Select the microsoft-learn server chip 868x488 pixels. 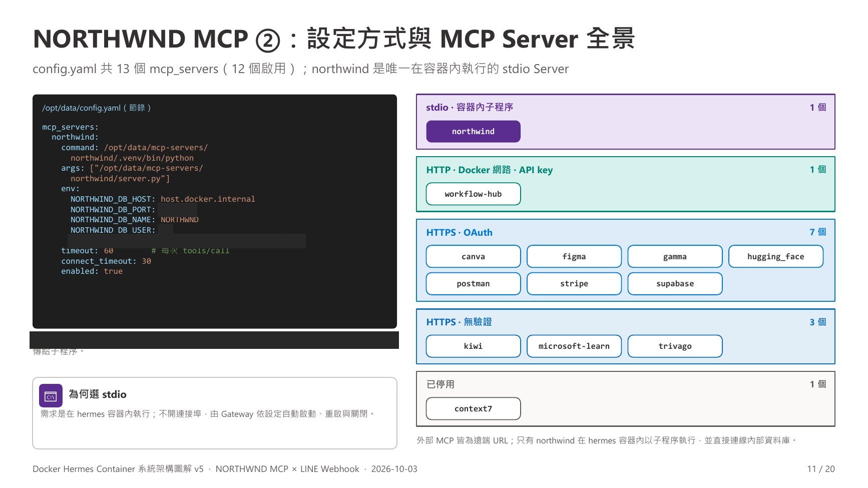coord(574,346)
